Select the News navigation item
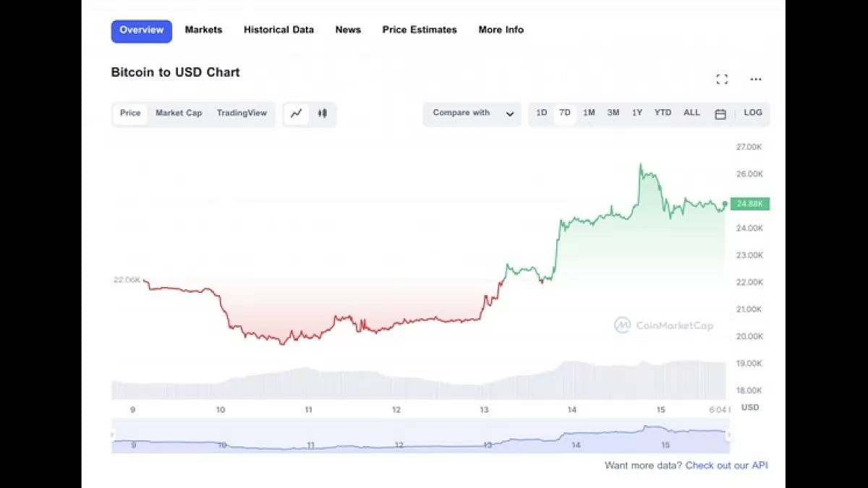The image size is (868, 488). (348, 30)
